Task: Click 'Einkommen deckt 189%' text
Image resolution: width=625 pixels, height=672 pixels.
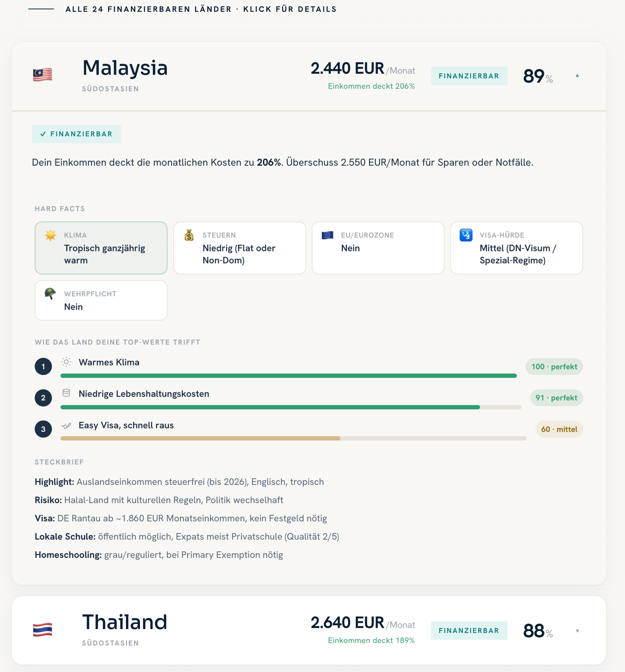Action: click(371, 640)
